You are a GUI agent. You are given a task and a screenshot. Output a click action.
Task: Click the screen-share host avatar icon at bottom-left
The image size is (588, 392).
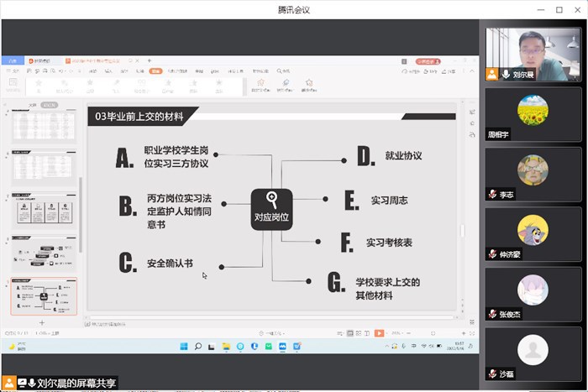(8, 383)
